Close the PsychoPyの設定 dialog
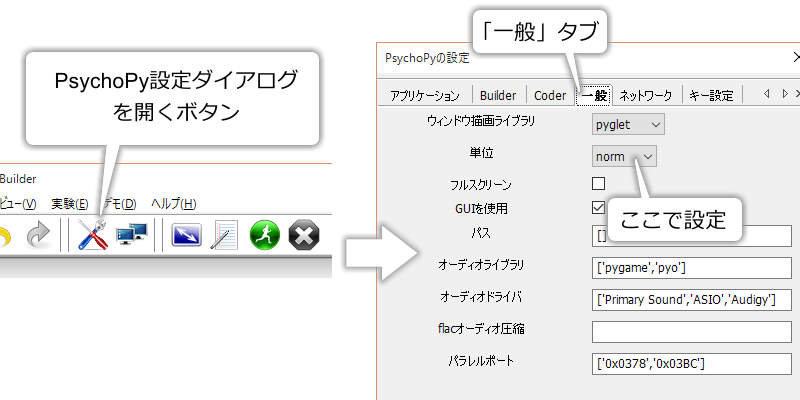The width and height of the screenshot is (800, 400). click(796, 57)
